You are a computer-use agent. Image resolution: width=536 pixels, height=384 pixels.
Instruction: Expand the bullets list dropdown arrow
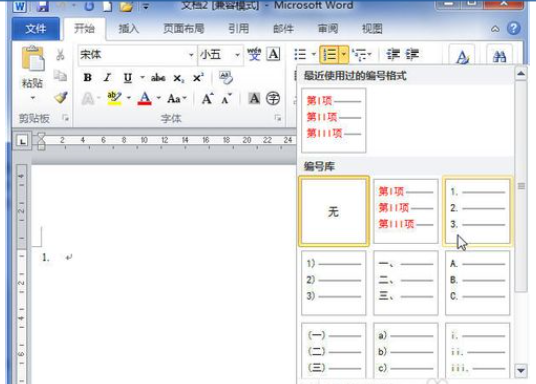313,54
